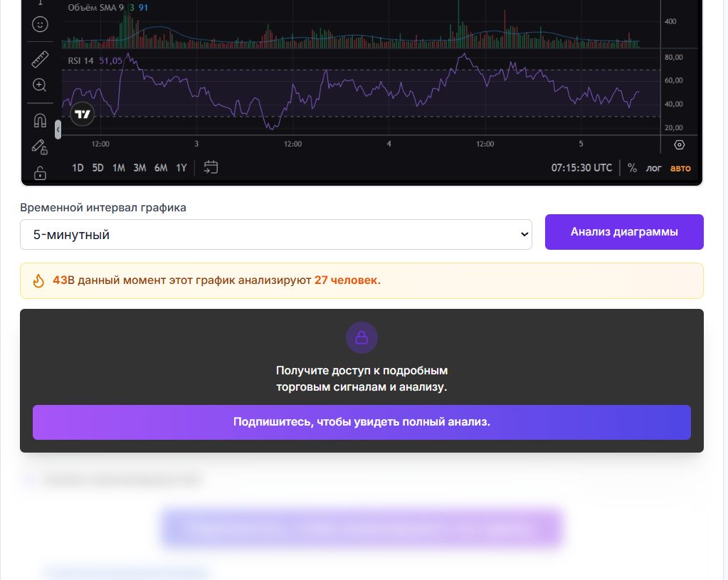Click 'Подпишитесь, чтобы увидеть полный анализ' button
The width and height of the screenshot is (728, 580).
tap(362, 422)
